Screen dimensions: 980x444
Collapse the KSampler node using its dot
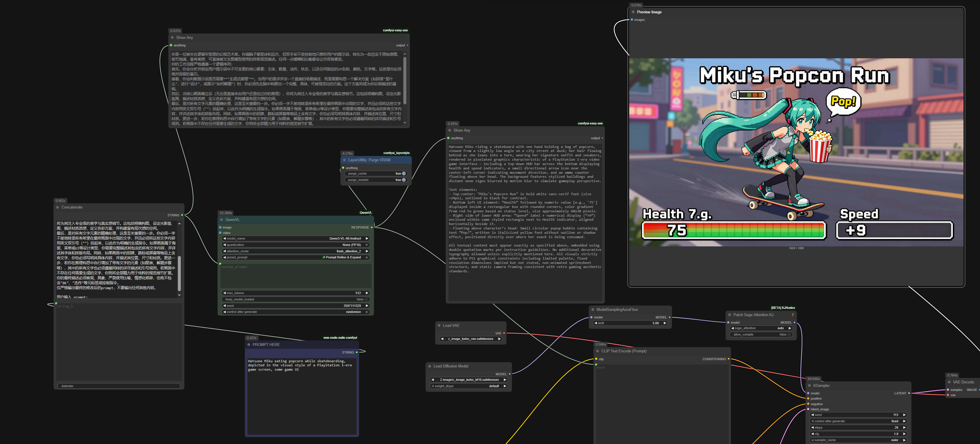pos(810,385)
